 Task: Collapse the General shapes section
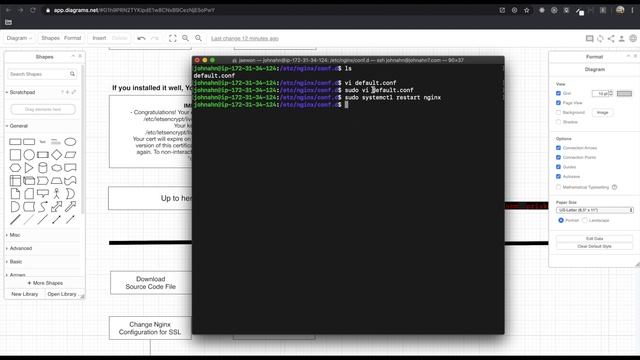tap(7, 126)
